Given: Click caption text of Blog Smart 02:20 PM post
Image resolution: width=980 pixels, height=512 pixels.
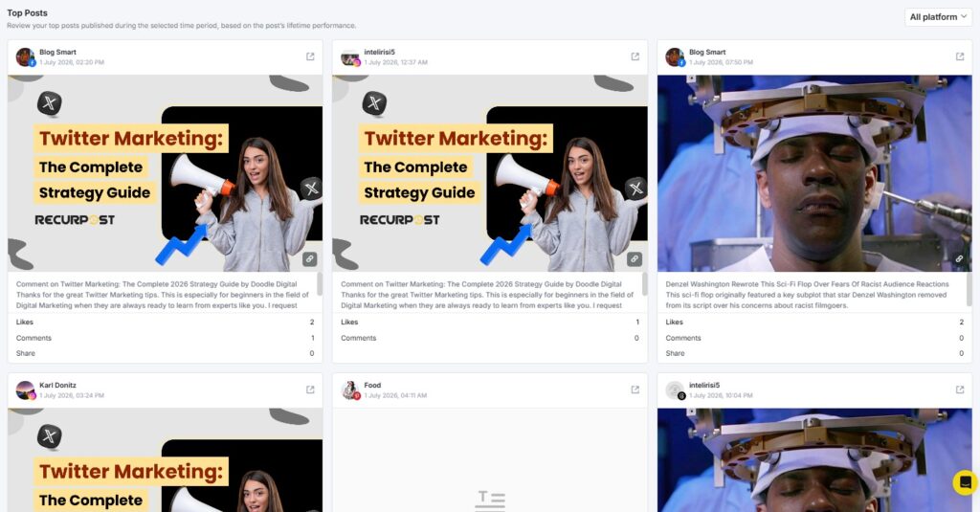Looking at the screenshot, I should 163,295.
